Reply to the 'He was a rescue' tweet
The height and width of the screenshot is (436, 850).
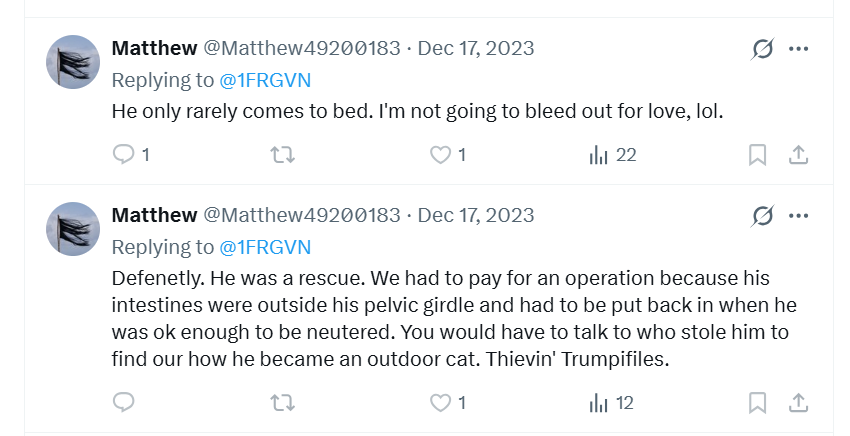pyautogui.click(x=124, y=402)
